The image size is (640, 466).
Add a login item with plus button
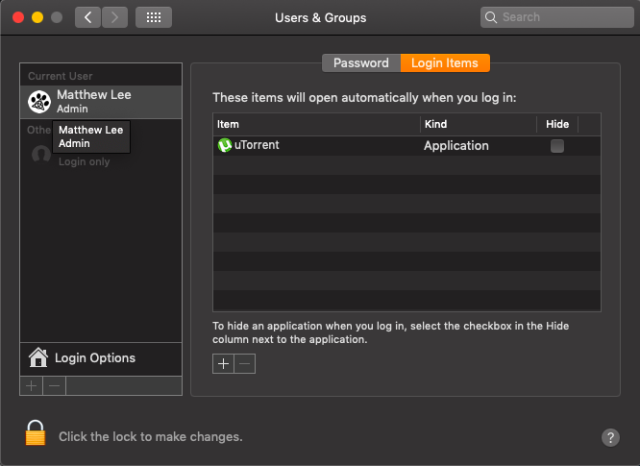pos(223,364)
